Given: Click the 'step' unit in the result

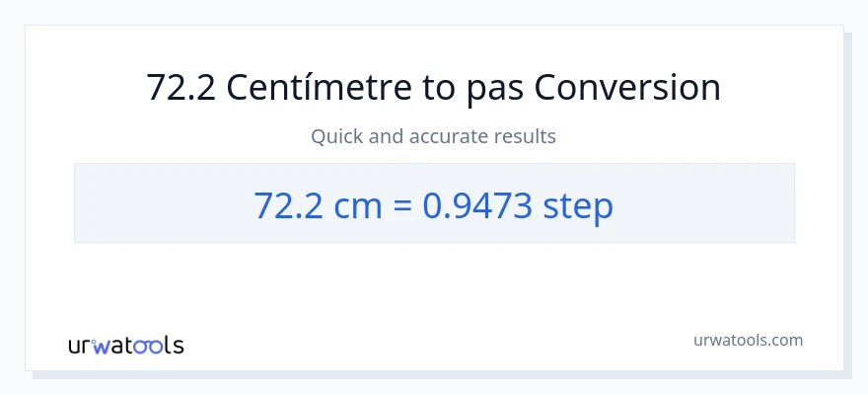Looking at the screenshot, I should [x=577, y=204].
